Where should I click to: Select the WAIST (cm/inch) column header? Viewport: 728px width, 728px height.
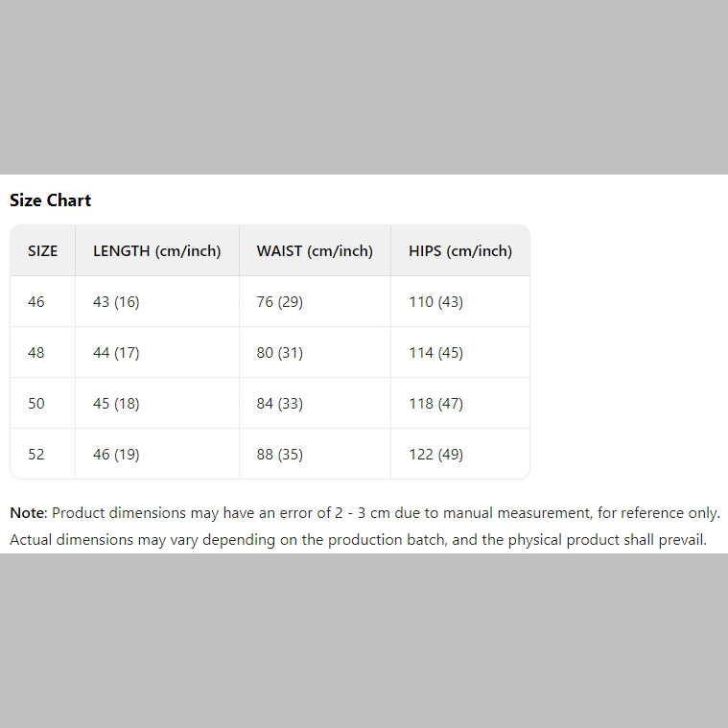315,251
